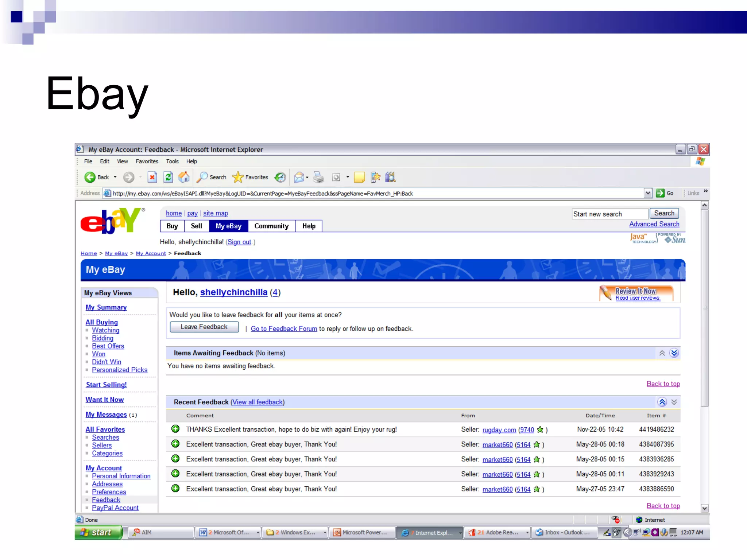
Task: Open the Edit menu
Action: pyautogui.click(x=105, y=161)
